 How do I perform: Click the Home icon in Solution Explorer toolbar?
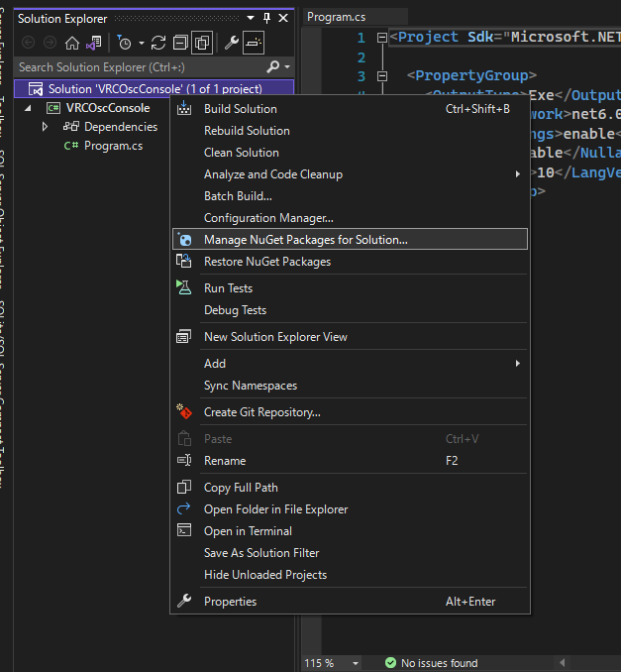[x=72, y=43]
